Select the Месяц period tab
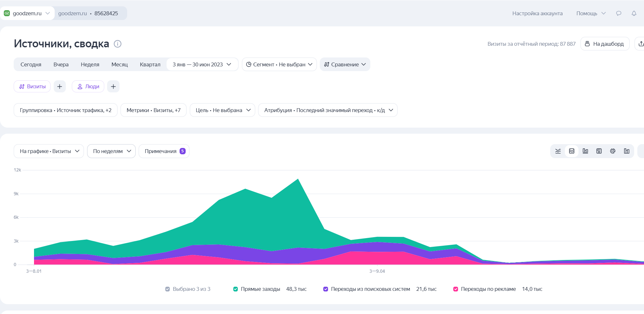This screenshot has width=644, height=314. pos(120,64)
